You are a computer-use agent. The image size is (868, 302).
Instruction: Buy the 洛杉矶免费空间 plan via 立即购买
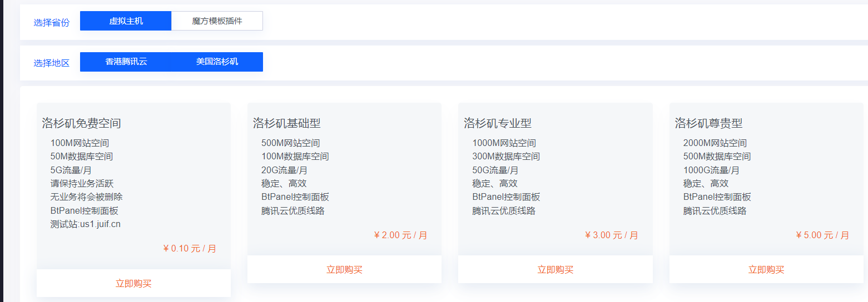click(133, 283)
